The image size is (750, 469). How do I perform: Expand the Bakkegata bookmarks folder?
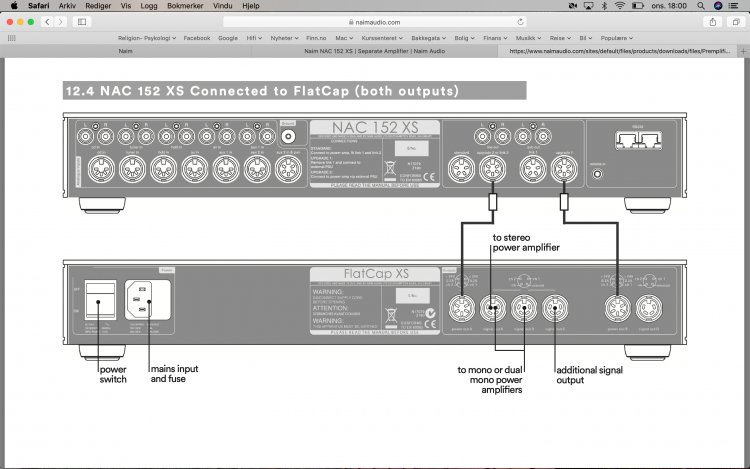(x=428, y=38)
